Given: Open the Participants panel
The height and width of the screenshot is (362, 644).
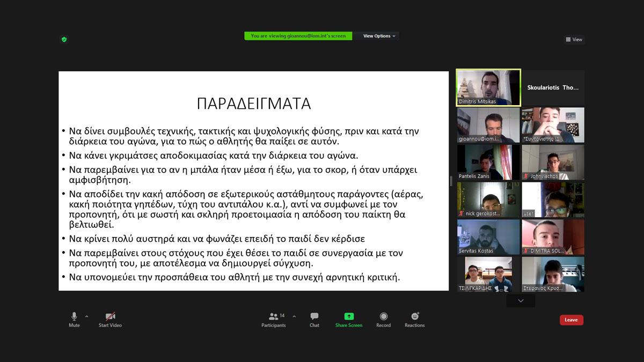Looking at the screenshot, I should point(274,320).
